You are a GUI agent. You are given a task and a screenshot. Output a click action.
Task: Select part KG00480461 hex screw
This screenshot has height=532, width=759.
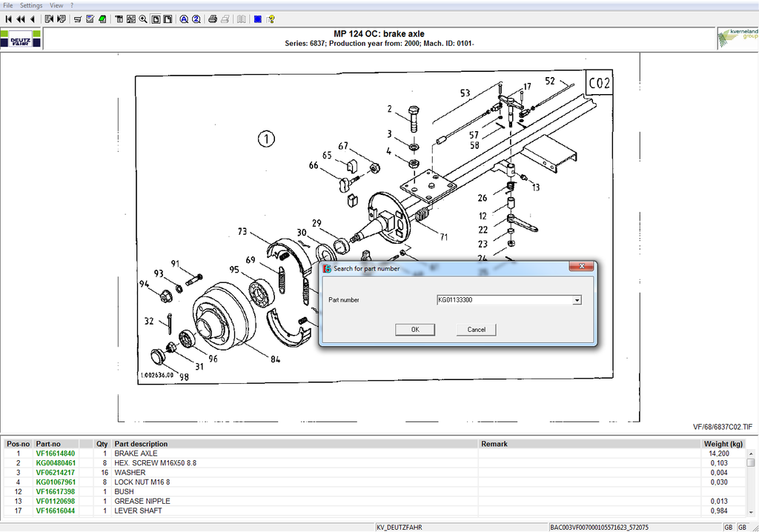tap(56, 463)
